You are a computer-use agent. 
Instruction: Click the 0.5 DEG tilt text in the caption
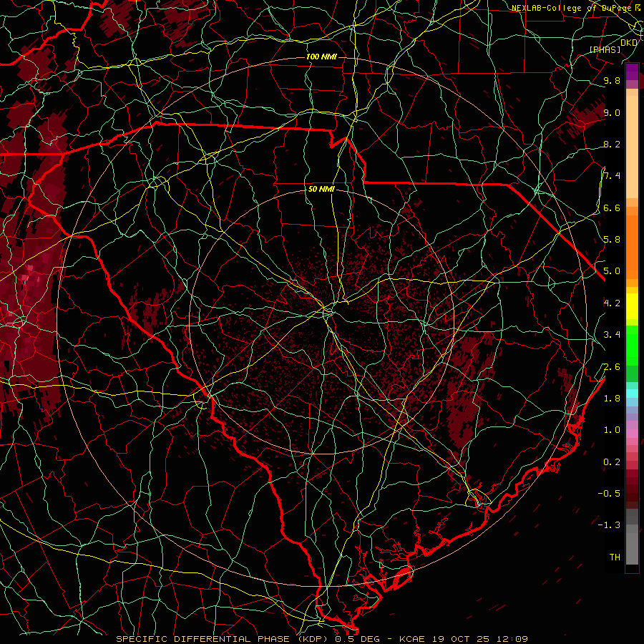(x=357, y=639)
